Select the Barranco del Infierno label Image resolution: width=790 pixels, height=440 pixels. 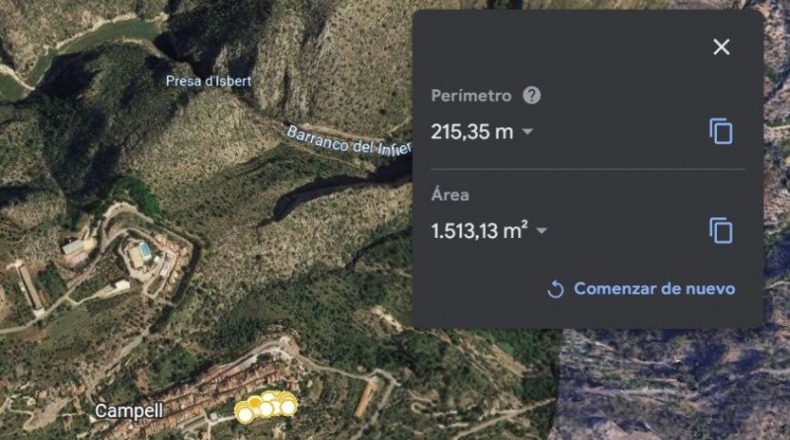tap(349, 142)
